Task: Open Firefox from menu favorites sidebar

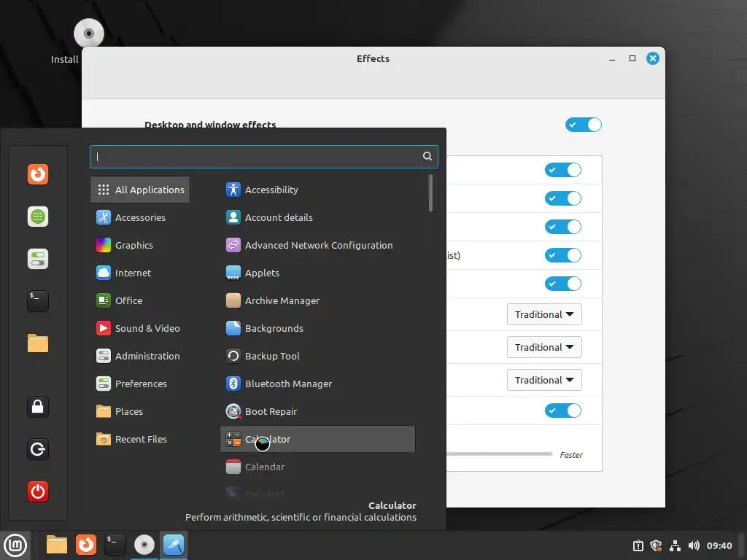Action: coord(38,174)
